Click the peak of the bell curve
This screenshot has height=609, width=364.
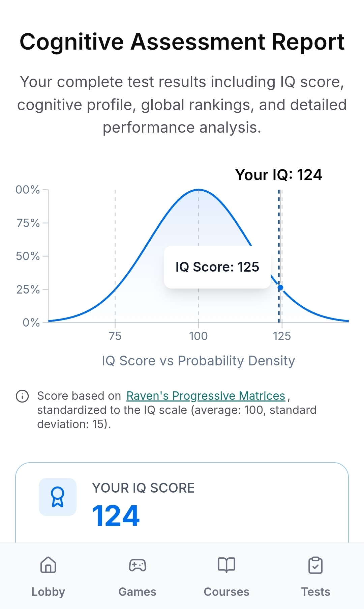coord(199,190)
